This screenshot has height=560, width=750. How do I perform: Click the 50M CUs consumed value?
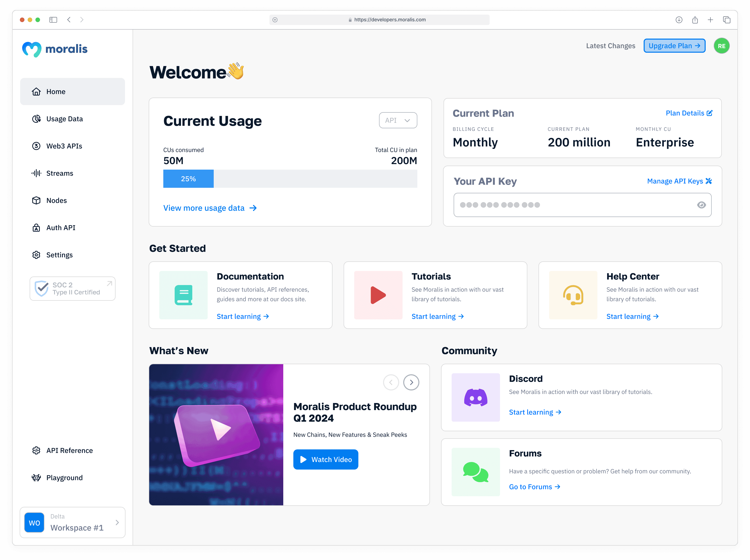(173, 161)
